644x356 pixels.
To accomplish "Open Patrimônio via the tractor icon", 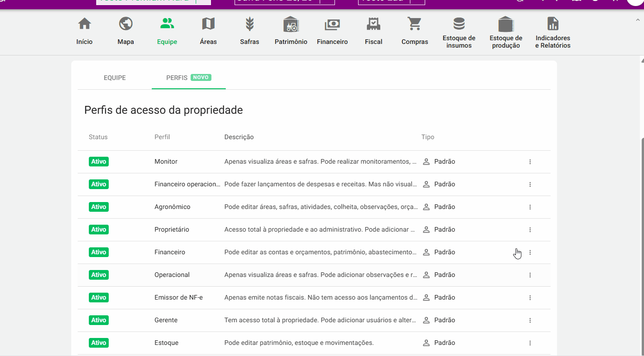I will (x=291, y=23).
